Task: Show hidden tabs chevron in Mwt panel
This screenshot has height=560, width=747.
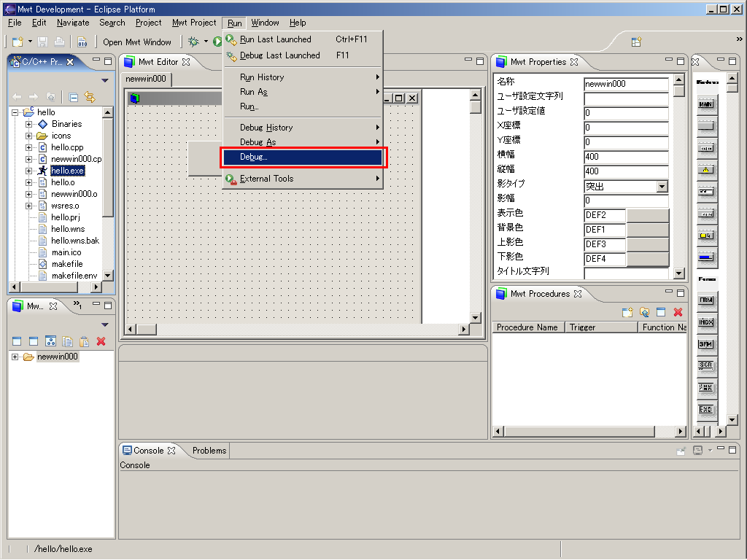Action: [x=77, y=305]
